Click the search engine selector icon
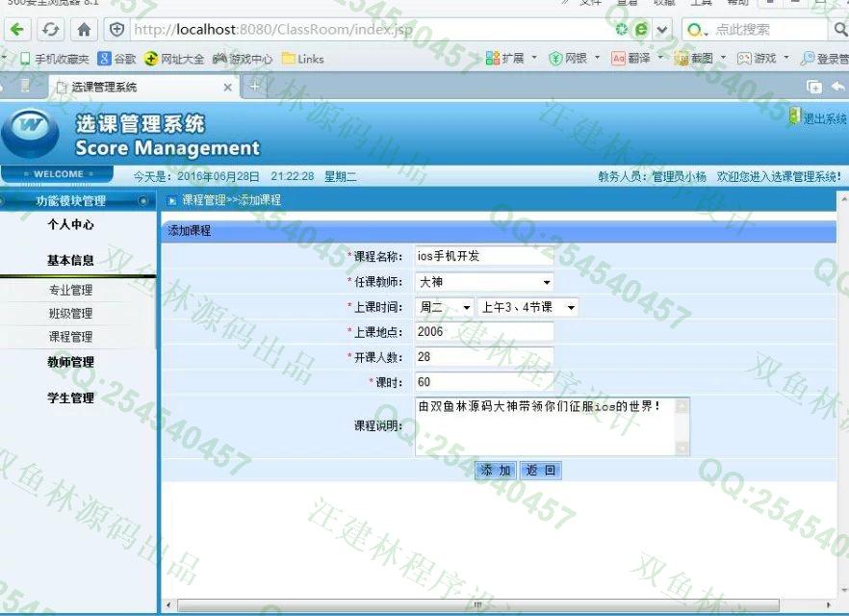This screenshot has height=616, width=849. tap(697, 29)
